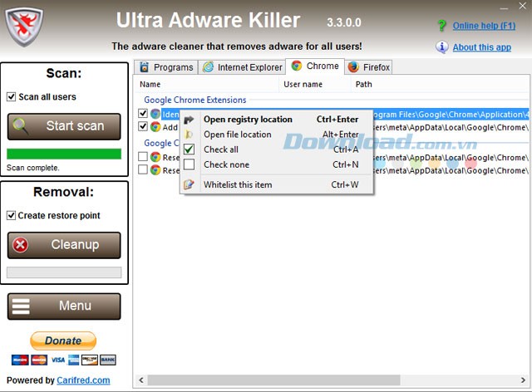Click the scrollbar right arrow
532x392 pixels.
click(523, 380)
